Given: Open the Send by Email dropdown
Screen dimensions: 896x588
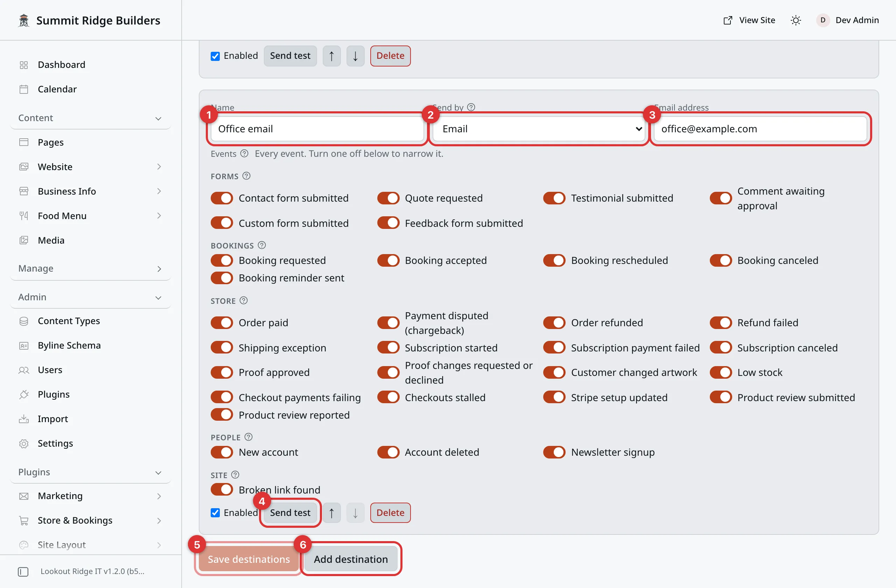Looking at the screenshot, I should coord(538,129).
